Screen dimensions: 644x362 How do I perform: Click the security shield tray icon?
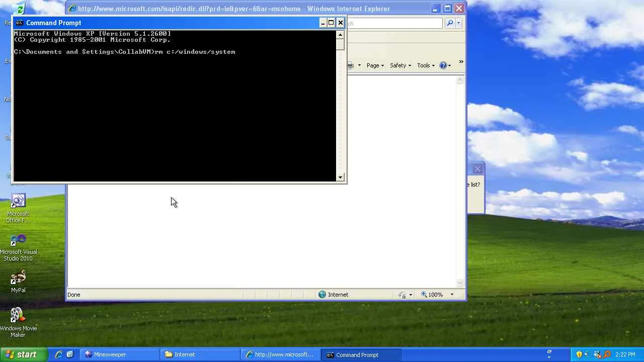click(579, 354)
